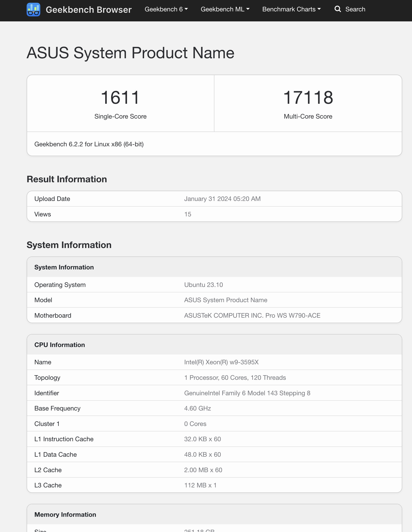Select the ASUS System Product Name heading
Screen dimensions: 412x532
point(131,53)
